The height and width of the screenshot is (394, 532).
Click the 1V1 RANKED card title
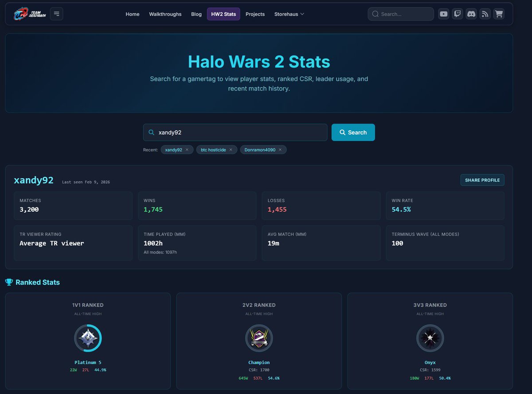(88, 305)
